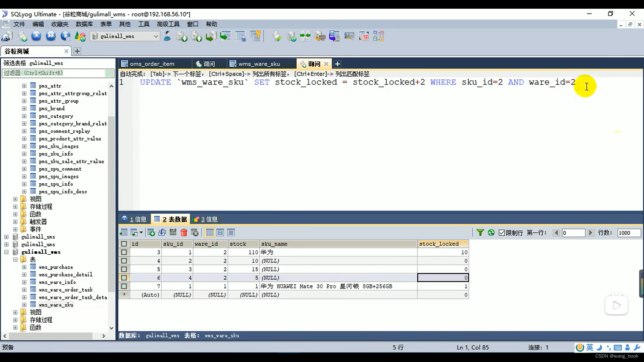Click the refresh table data icon

(x=491, y=233)
